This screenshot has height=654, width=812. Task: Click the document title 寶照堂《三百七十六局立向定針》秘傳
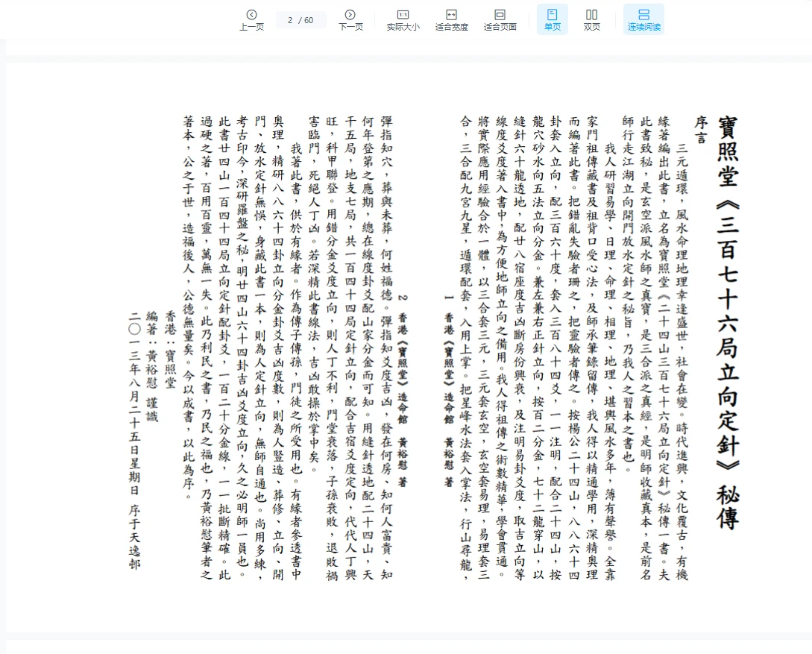[728, 323]
